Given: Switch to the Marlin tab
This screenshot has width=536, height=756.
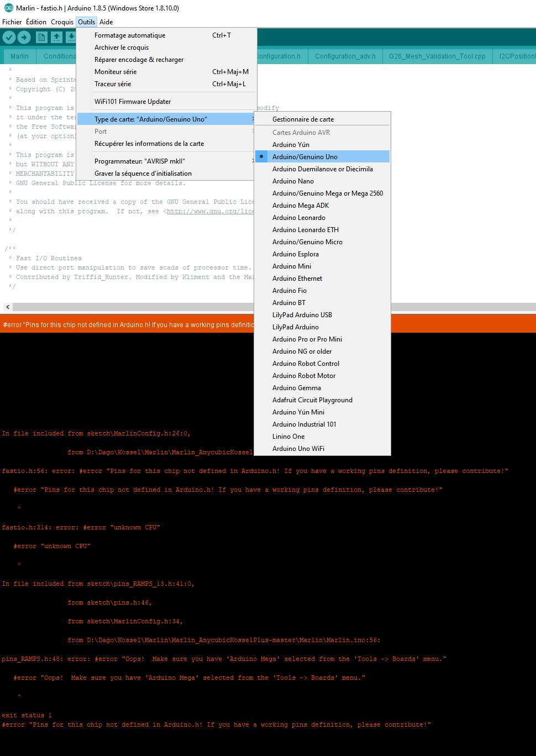Looking at the screenshot, I should click(19, 56).
